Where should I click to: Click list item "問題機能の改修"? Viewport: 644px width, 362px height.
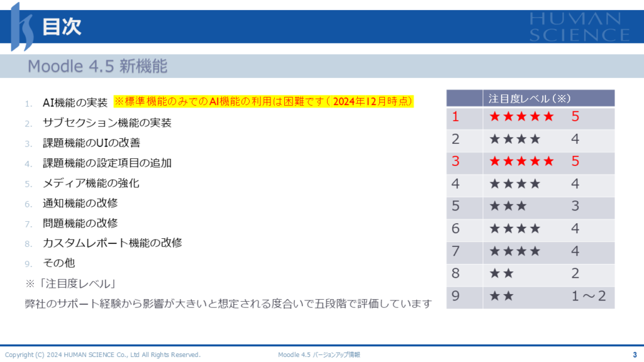(x=80, y=223)
